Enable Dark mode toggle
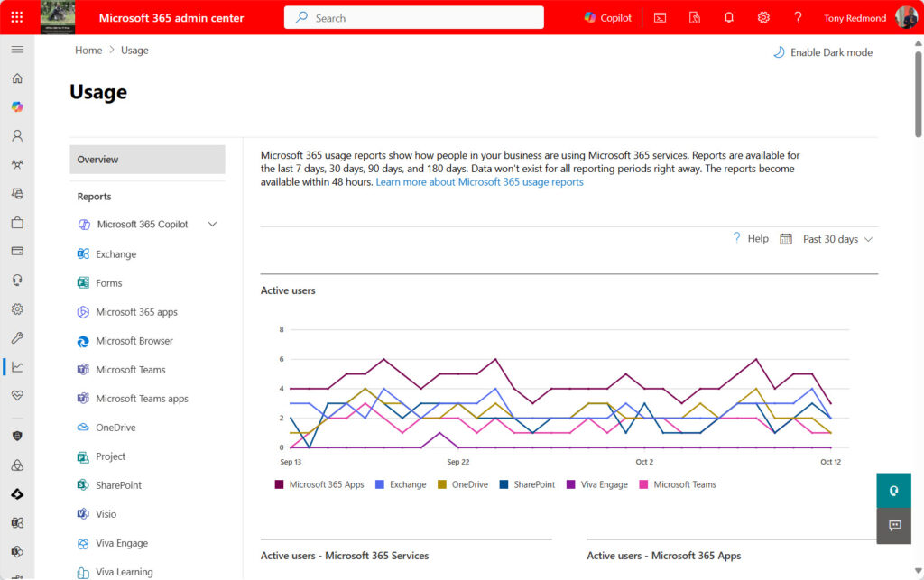Viewport: 924px width, 580px height. tap(822, 52)
